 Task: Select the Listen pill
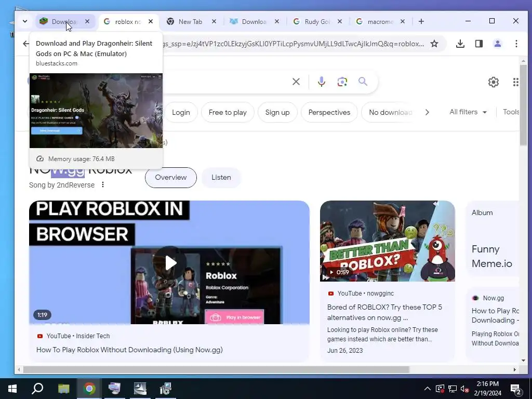coord(221,178)
